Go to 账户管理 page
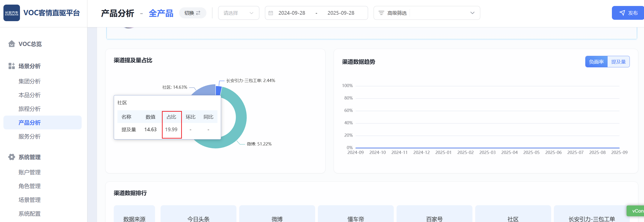 [30, 172]
